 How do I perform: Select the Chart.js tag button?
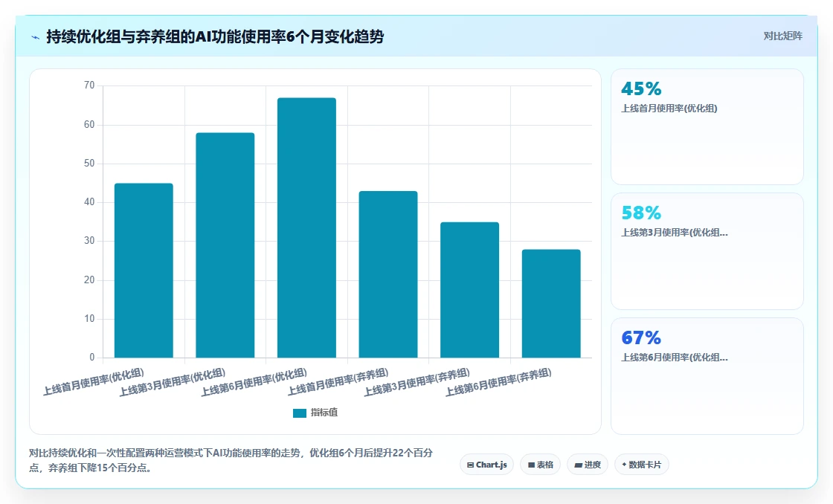pyautogui.click(x=486, y=465)
